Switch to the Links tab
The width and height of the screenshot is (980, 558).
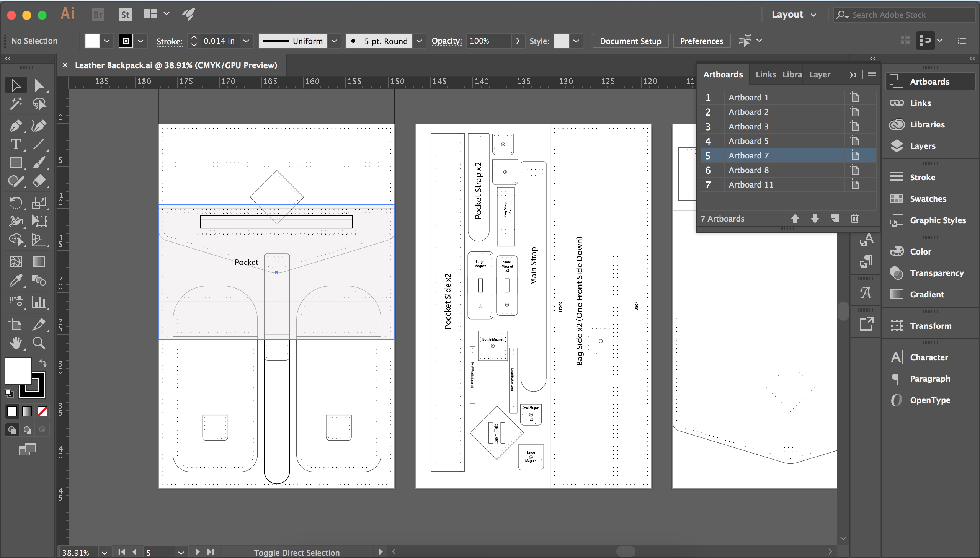(764, 74)
